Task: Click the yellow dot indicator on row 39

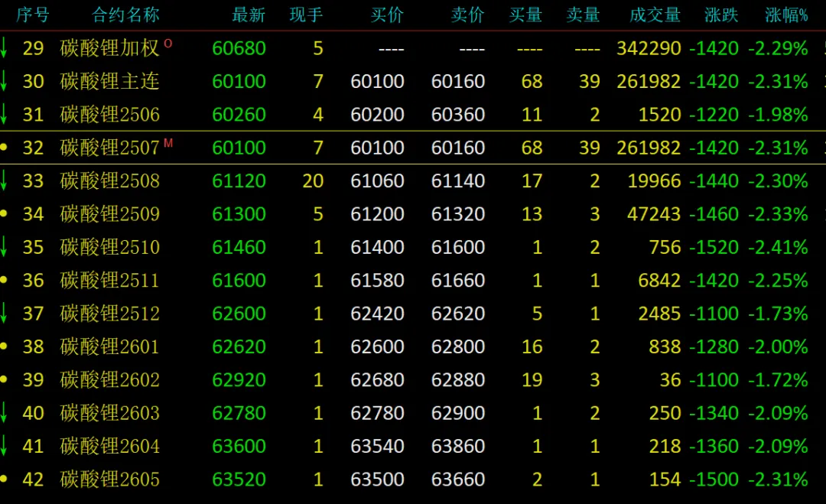Action: (x=3, y=379)
